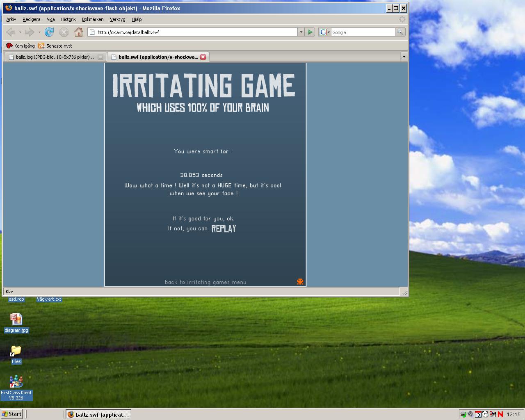Open the back button history dropdown
This screenshot has height=420, width=525.
[20, 32]
